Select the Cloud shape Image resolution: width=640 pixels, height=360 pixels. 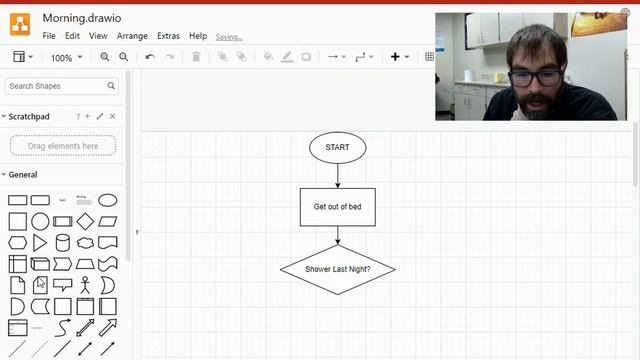tap(85, 243)
